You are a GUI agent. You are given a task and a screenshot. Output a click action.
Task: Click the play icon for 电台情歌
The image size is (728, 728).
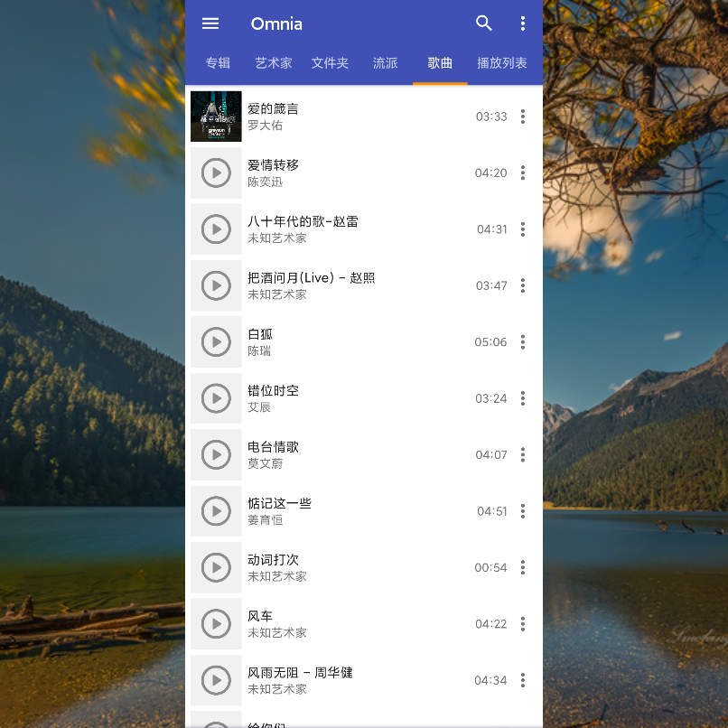[216, 454]
